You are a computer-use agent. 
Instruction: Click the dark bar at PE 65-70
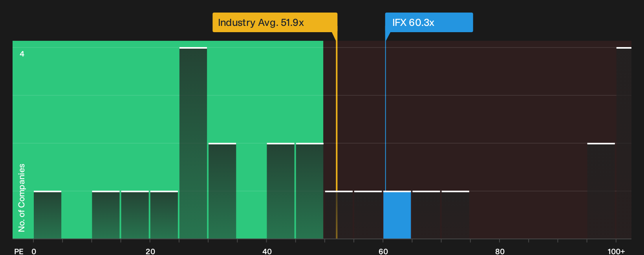pos(426,215)
